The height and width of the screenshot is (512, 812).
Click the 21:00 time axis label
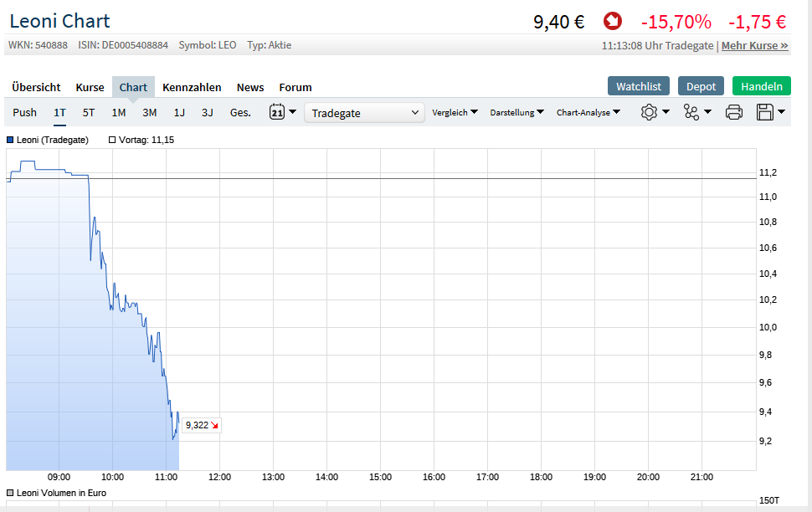(x=702, y=477)
